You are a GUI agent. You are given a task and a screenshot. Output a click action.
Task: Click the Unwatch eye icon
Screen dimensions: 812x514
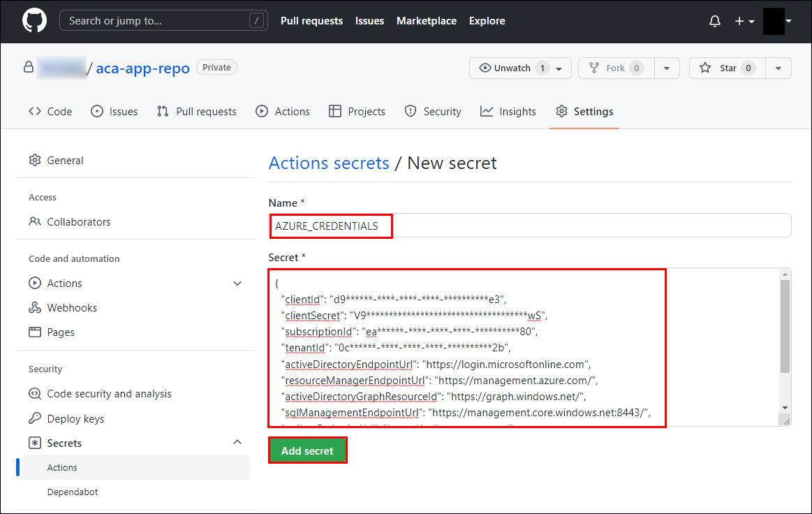[485, 68]
